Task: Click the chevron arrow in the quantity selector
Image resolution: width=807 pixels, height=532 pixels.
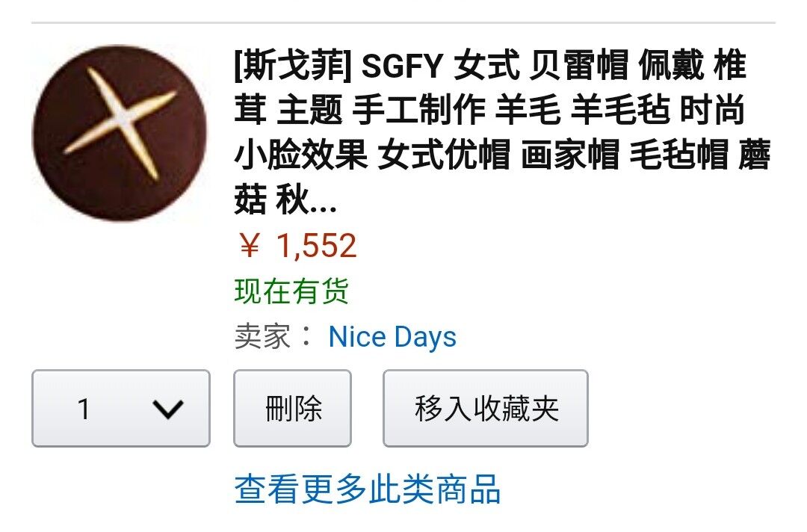Action: [x=168, y=409]
